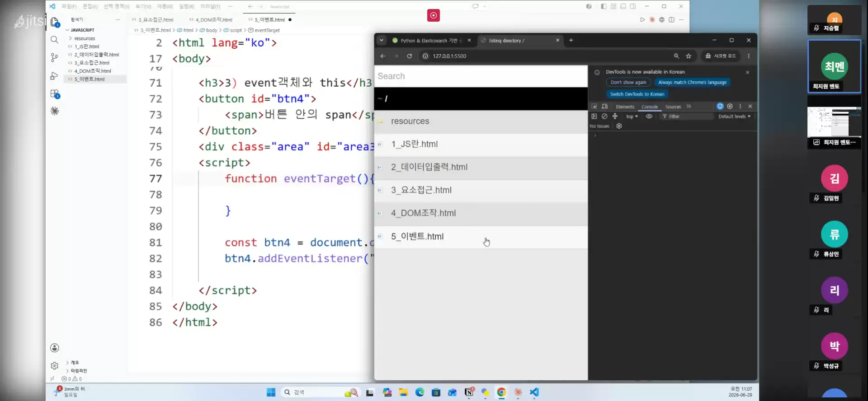
Task: Open a new Chrome tab
Action: [571, 40]
